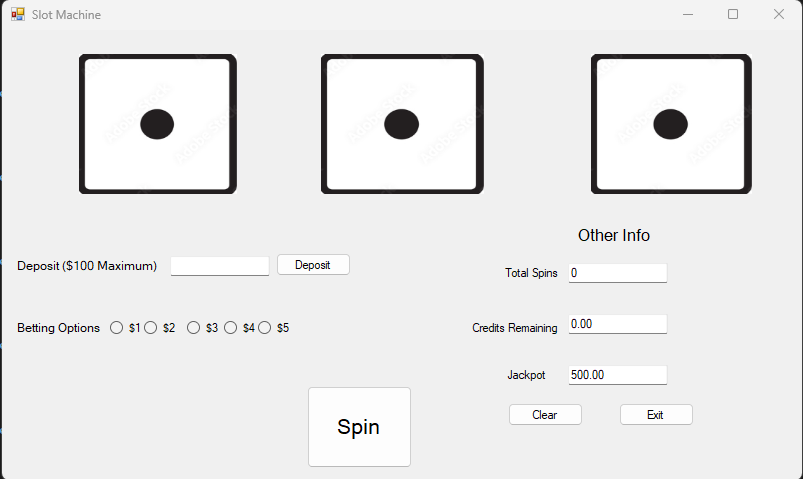Select the $1 betting option

(x=117, y=328)
